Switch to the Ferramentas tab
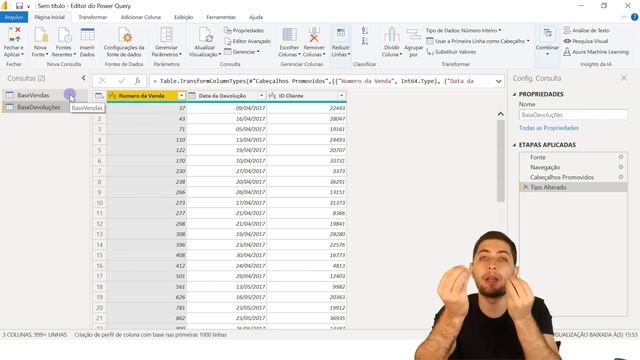Viewport: 640px width, 360px height. (x=221, y=17)
